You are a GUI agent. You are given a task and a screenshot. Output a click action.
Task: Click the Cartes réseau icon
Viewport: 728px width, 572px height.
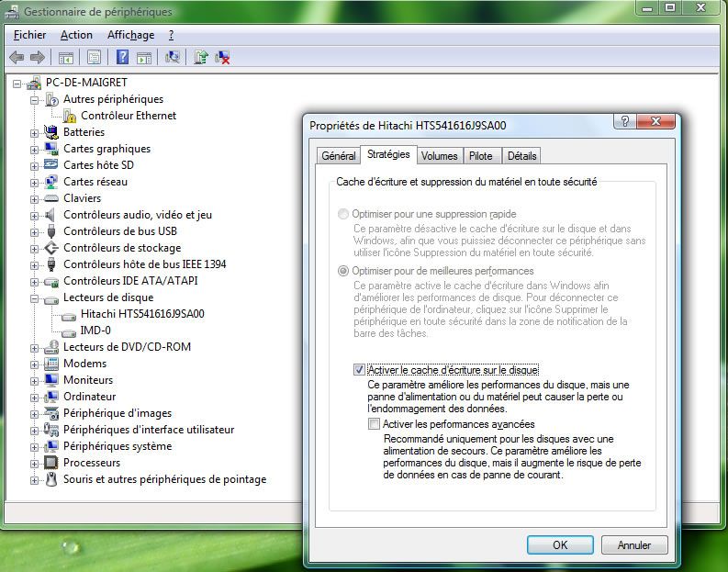(x=51, y=182)
